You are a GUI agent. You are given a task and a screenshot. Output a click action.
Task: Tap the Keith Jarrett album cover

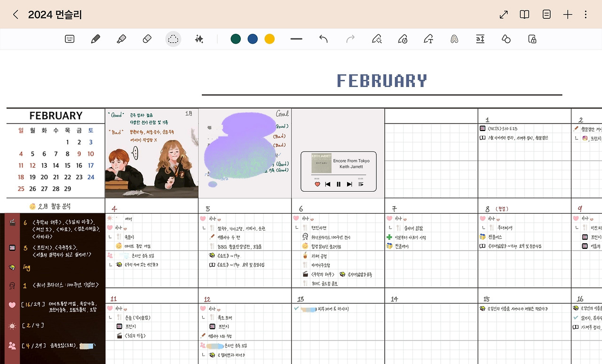321,163
